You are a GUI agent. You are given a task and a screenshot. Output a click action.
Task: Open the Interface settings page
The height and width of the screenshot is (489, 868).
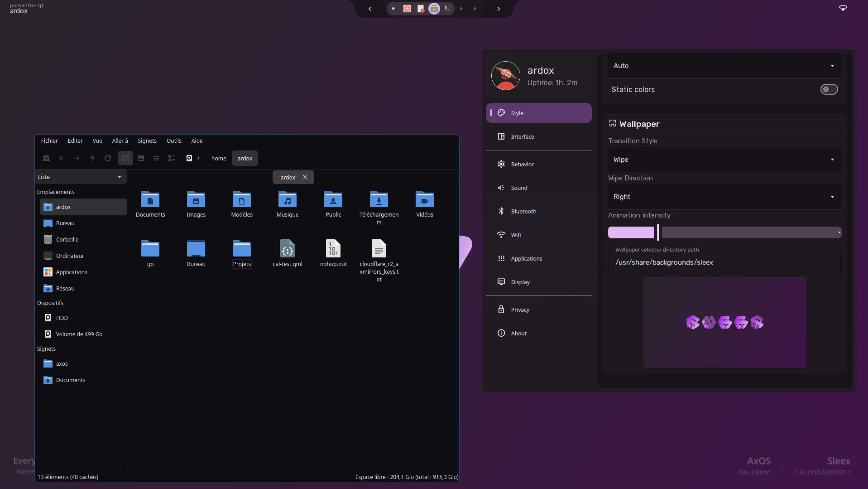[539, 136]
